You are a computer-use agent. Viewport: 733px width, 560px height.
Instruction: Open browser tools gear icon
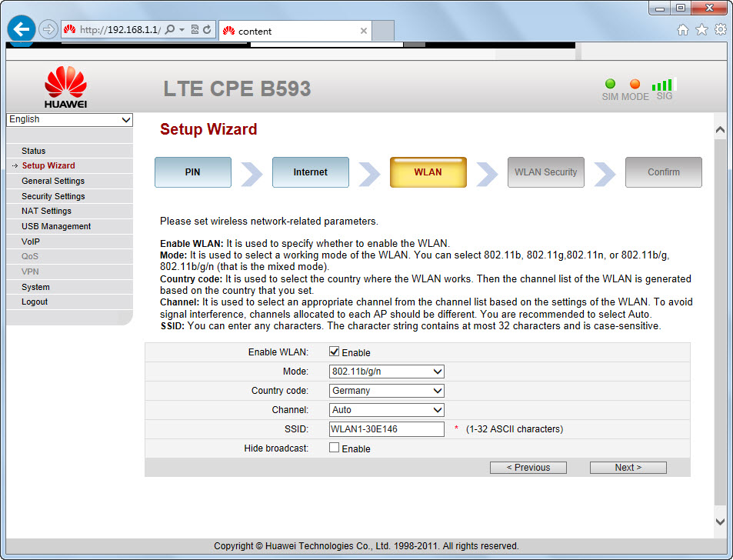721,29
